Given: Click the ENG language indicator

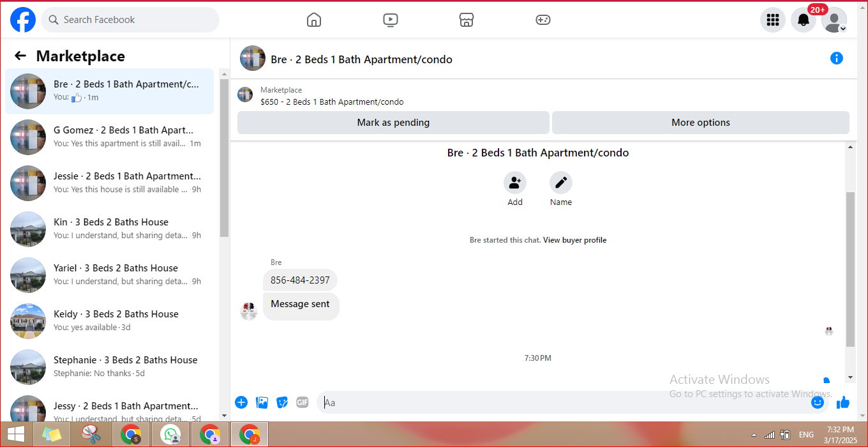Looking at the screenshot, I should (x=806, y=435).
